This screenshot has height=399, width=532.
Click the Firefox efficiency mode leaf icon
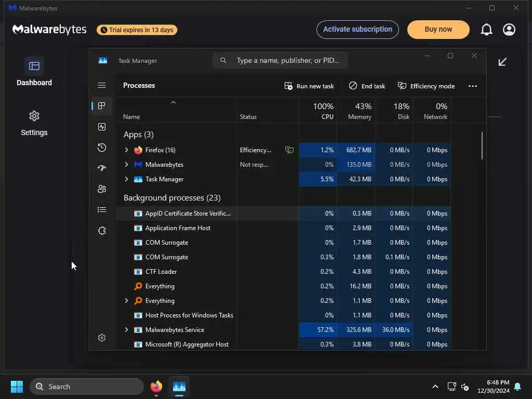[289, 150]
